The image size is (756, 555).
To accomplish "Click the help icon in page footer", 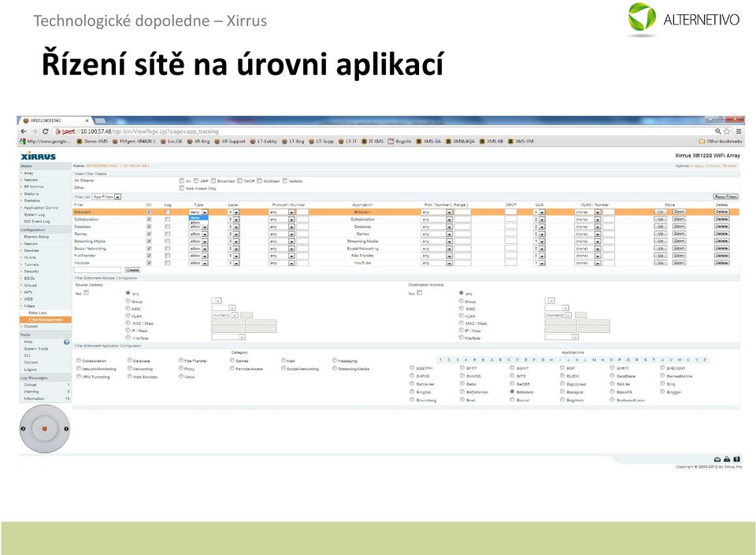I will coord(736,460).
